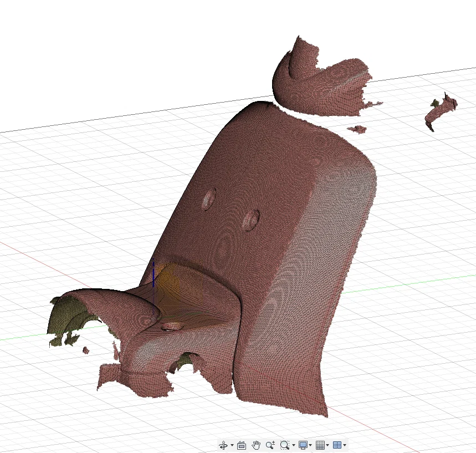Image resolution: width=476 pixels, height=453 pixels.
Task: Select the Pan hand tool
Action: tap(256, 445)
